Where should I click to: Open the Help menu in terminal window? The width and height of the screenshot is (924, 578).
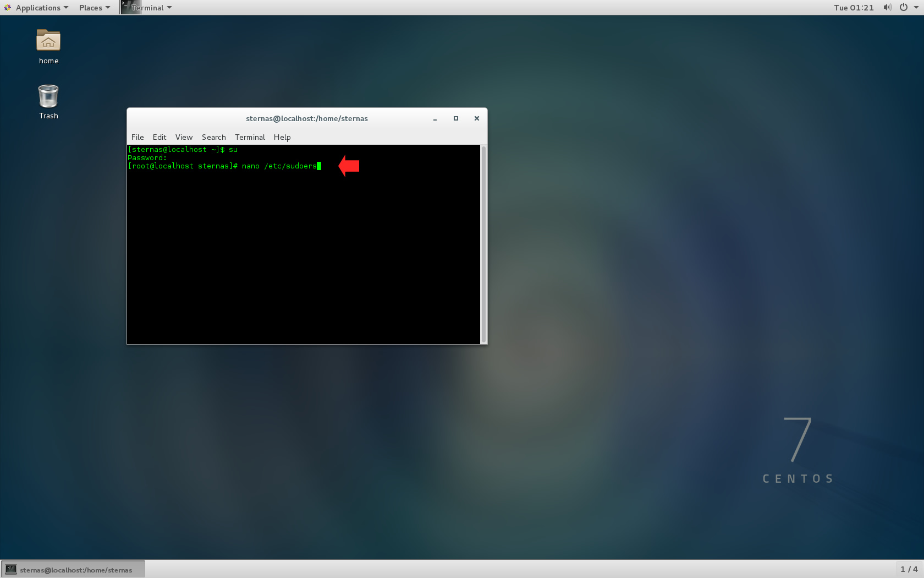tap(282, 137)
